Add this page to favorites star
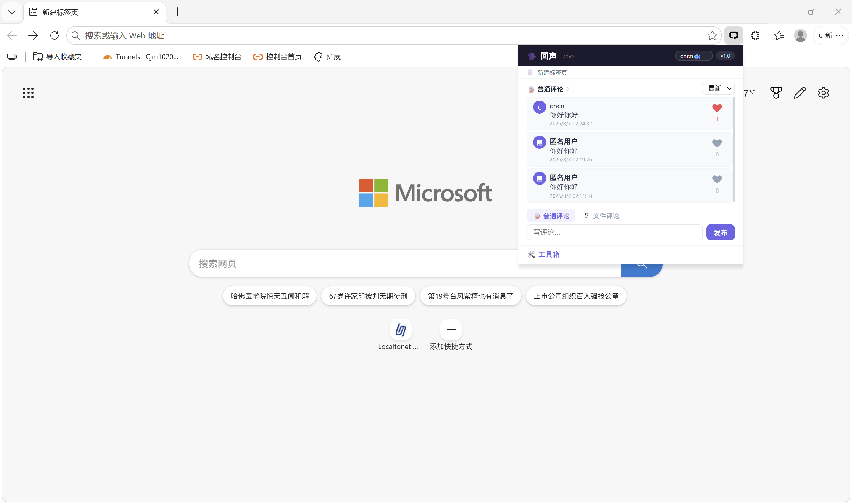Screen dimensions: 852x504 click(712, 35)
